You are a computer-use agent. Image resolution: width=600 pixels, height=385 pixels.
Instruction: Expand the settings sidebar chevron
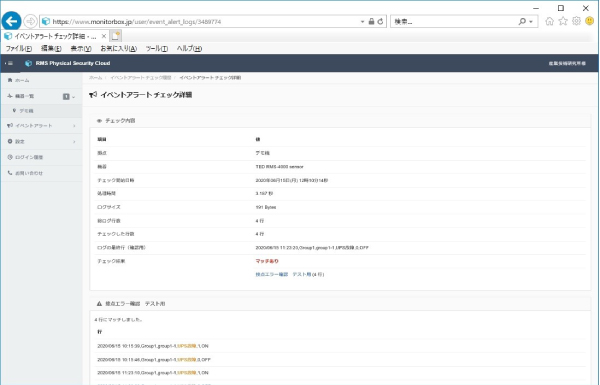tap(74, 142)
